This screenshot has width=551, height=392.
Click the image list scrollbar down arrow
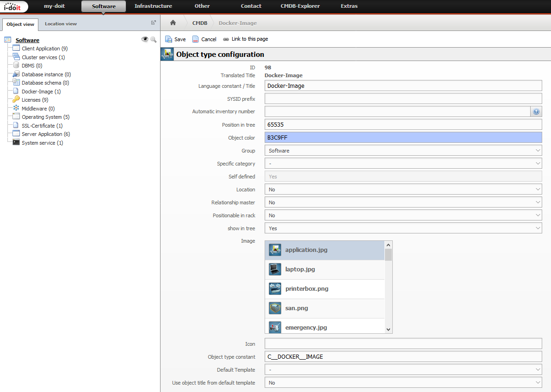pyautogui.click(x=388, y=330)
